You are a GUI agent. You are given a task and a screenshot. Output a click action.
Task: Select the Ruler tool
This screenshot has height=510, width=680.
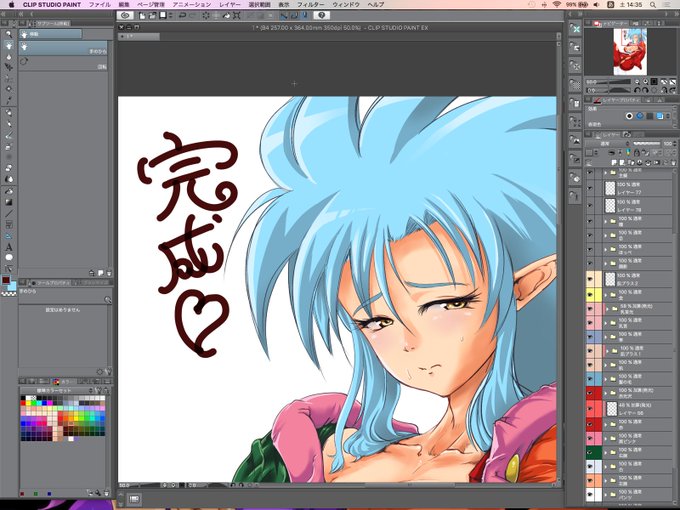[9, 236]
